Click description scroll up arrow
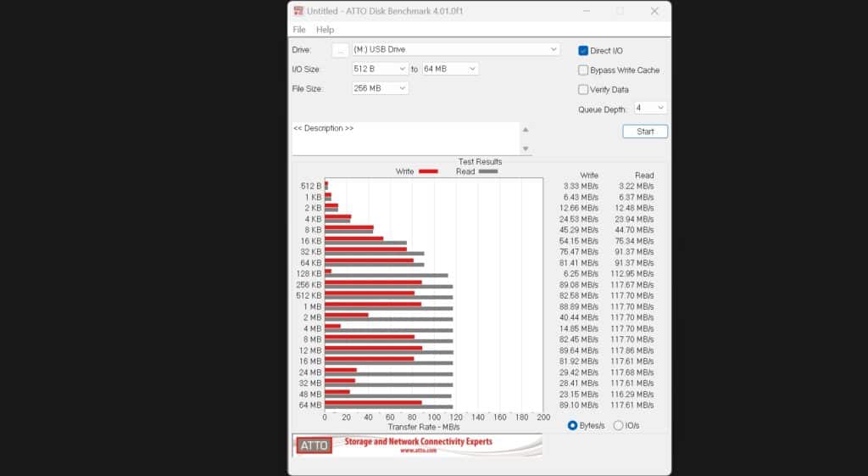 click(x=526, y=130)
